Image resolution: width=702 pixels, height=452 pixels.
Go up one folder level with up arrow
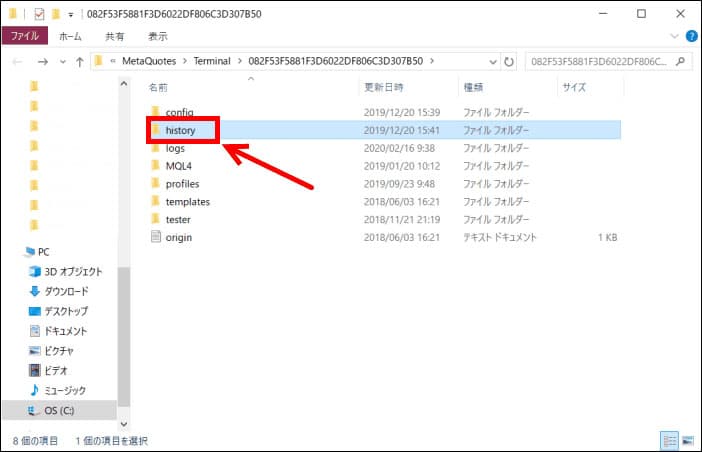coord(78,61)
